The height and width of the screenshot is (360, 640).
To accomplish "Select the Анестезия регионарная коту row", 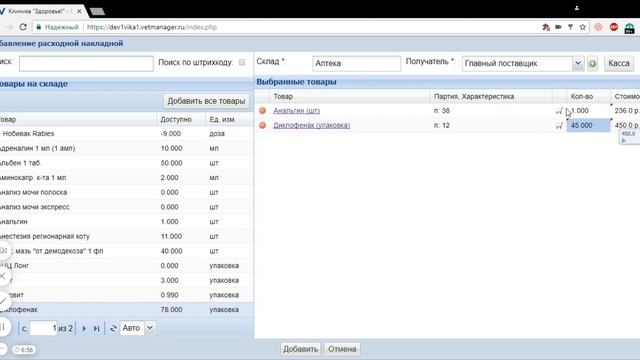I will coord(127,236).
